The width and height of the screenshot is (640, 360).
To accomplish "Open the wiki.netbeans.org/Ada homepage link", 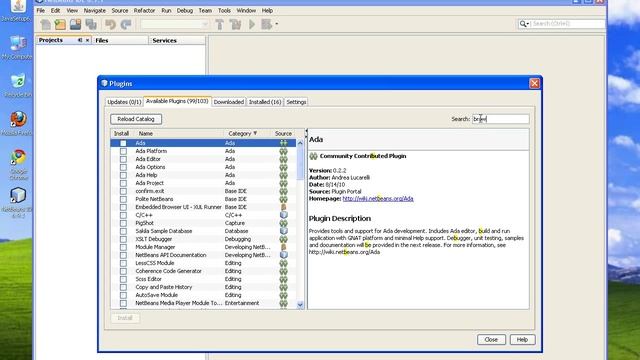I will [378, 199].
